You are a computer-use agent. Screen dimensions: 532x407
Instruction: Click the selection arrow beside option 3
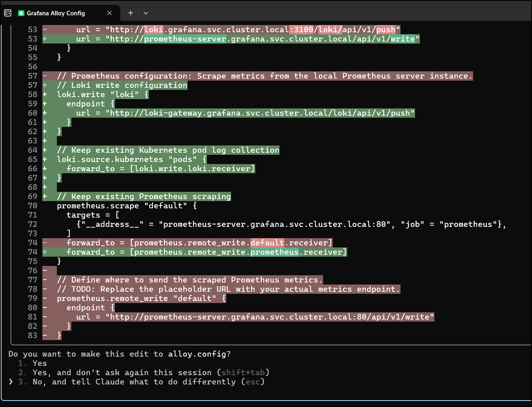pyautogui.click(x=10, y=382)
